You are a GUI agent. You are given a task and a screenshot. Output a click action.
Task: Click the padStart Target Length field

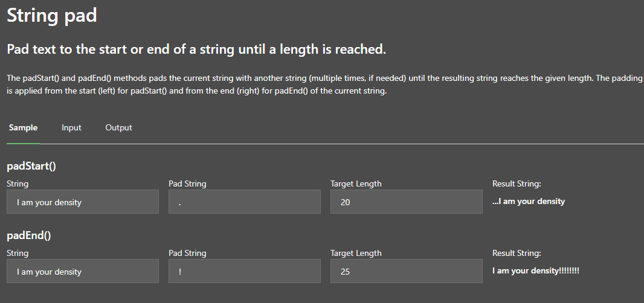tap(407, 202)
